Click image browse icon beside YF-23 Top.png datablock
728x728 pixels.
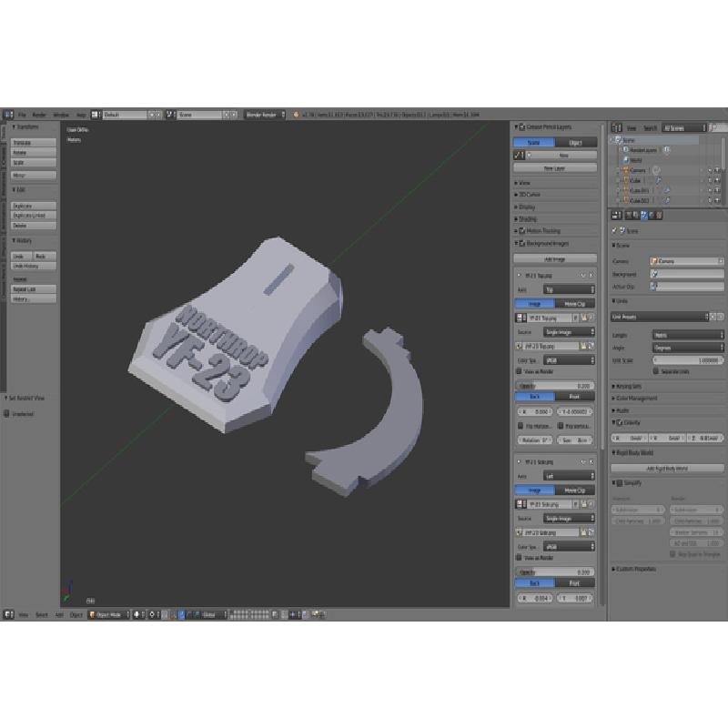point(521,318)
